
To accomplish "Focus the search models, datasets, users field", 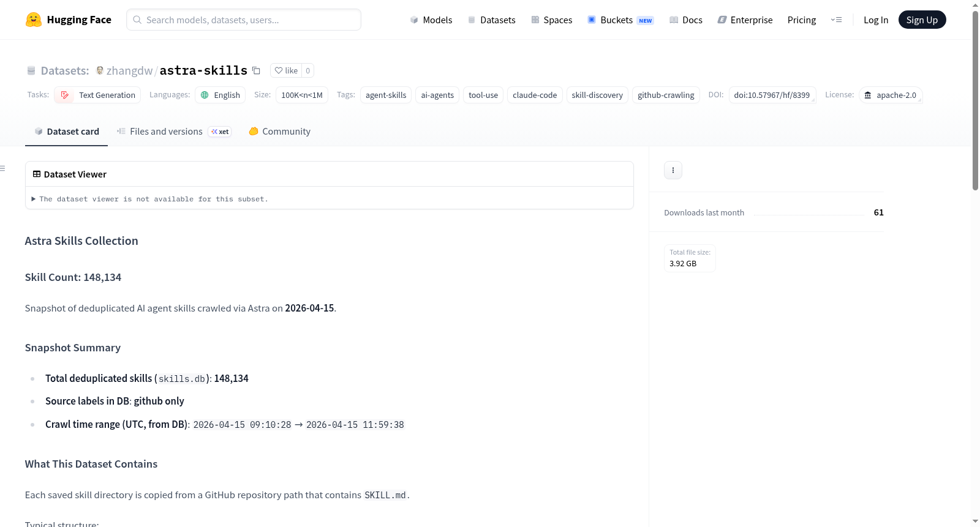I will [244, 20].
